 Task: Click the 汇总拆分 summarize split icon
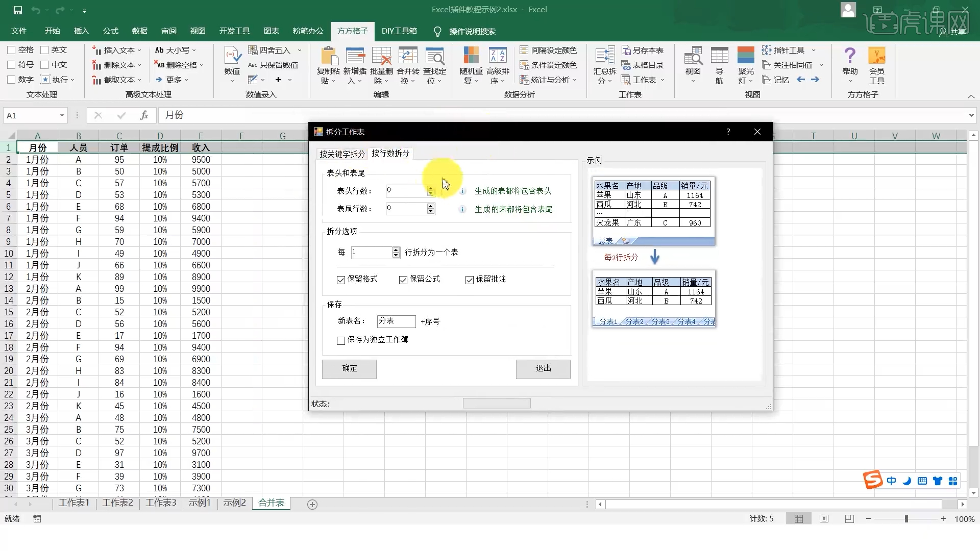click(x=605, y=56)
